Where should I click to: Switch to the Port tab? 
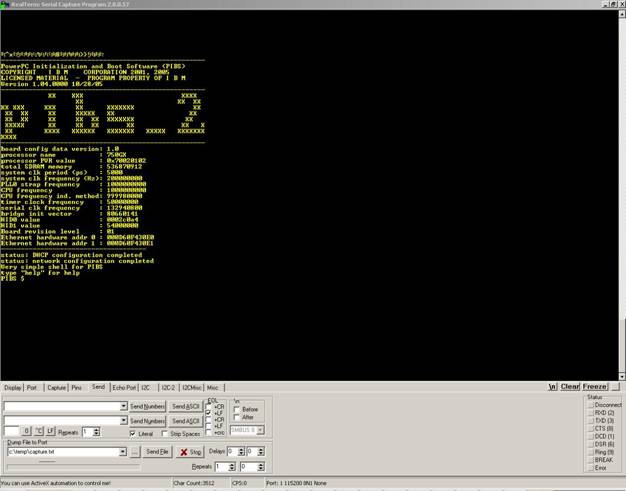(x=32, y=388)
